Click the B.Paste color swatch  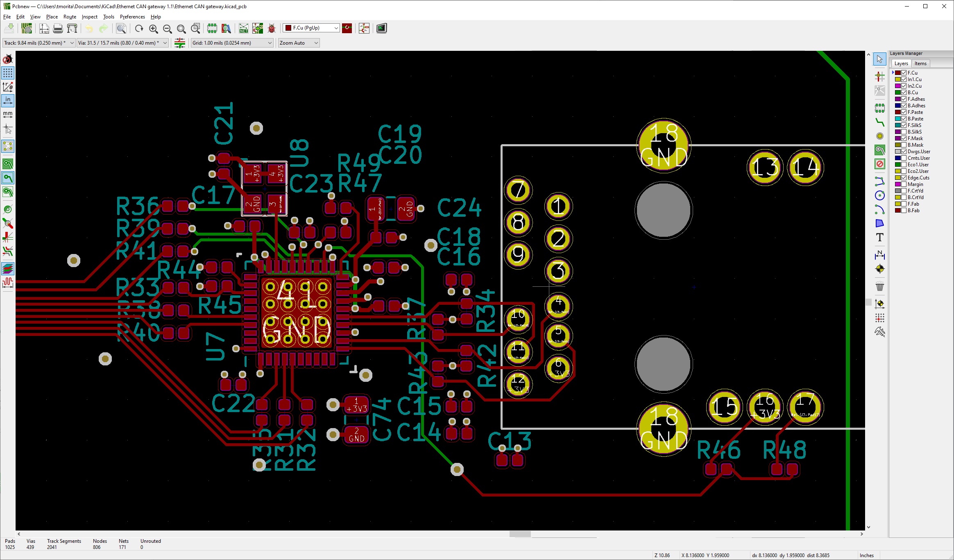pyautogui.click(x=898, y=119)
